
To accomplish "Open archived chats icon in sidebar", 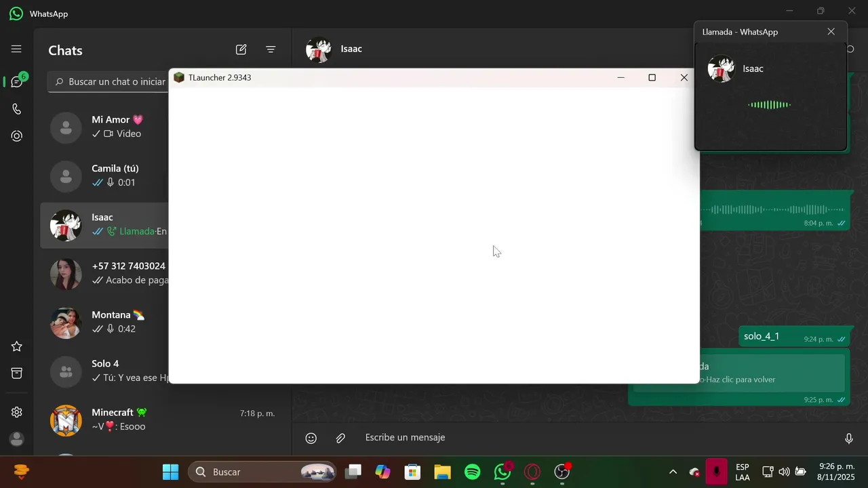I will pos(17,373).
